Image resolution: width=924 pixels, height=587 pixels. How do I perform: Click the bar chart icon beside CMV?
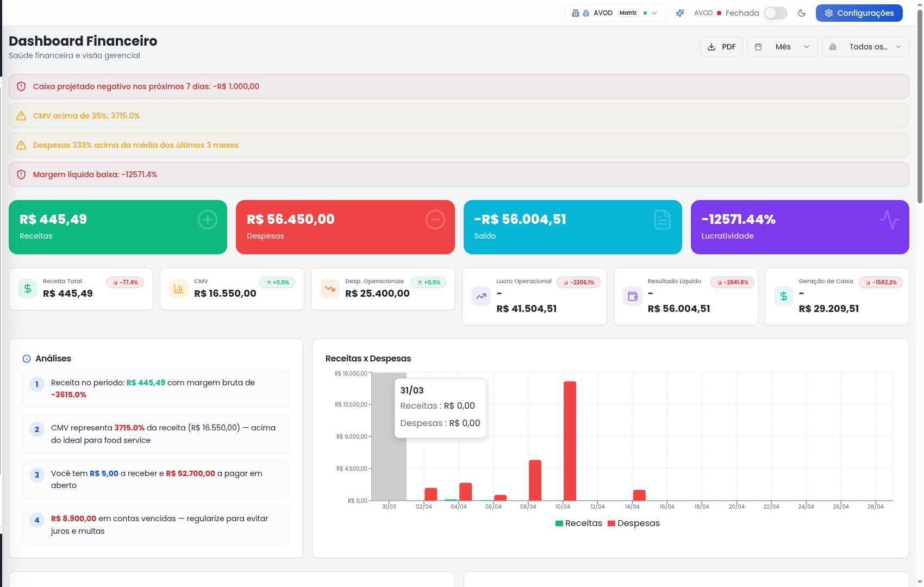pyautogui.click(x=179, y=289)
